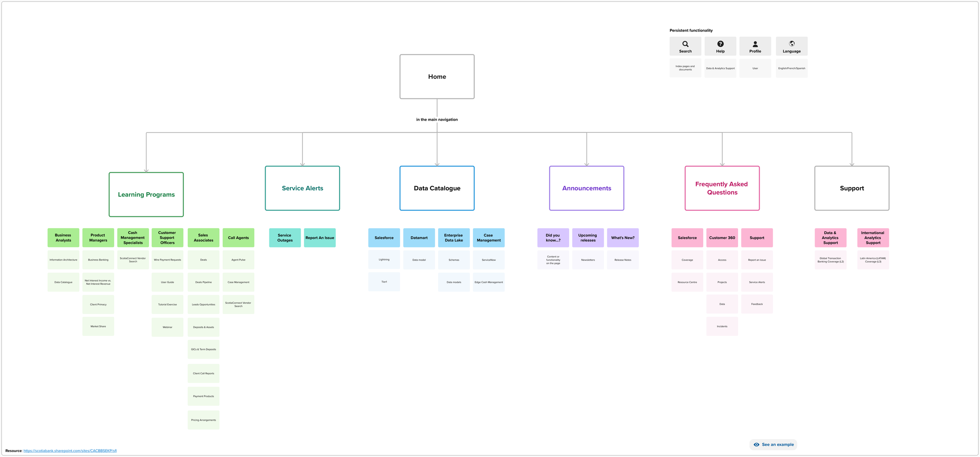980x457 pixels.
Task: Select the green Business Analysts card
Action: coord(63,238)
